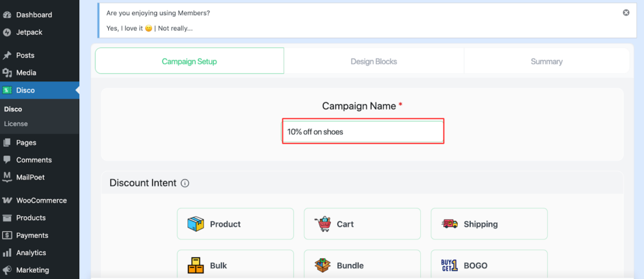This screenshot has width=644, height=279.
Task: Click the Media library icon
Action: point(7,73)
